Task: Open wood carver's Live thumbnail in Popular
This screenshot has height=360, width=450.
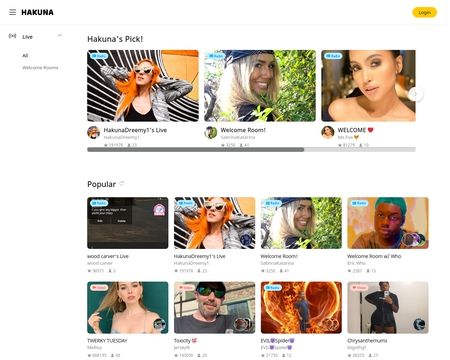Action: click(x=128, y=223)
